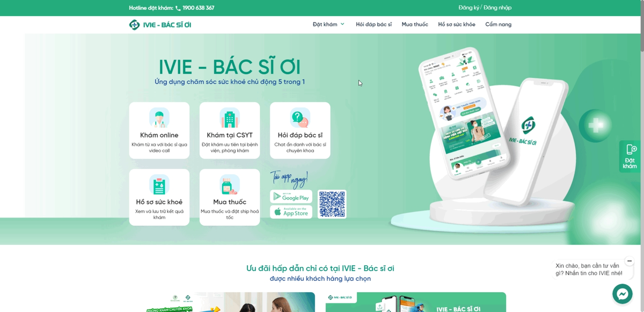Click 'Mua thuốc và đặt ship hoả tốc' description
644x312 pixels.
pyautogui.click(x=230, y=214)
